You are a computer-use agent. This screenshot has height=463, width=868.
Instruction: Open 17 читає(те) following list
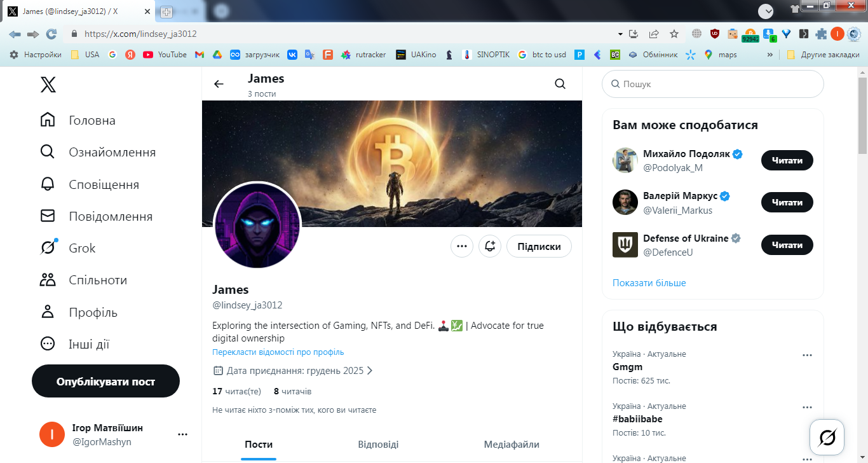click(x=236, y=391)
